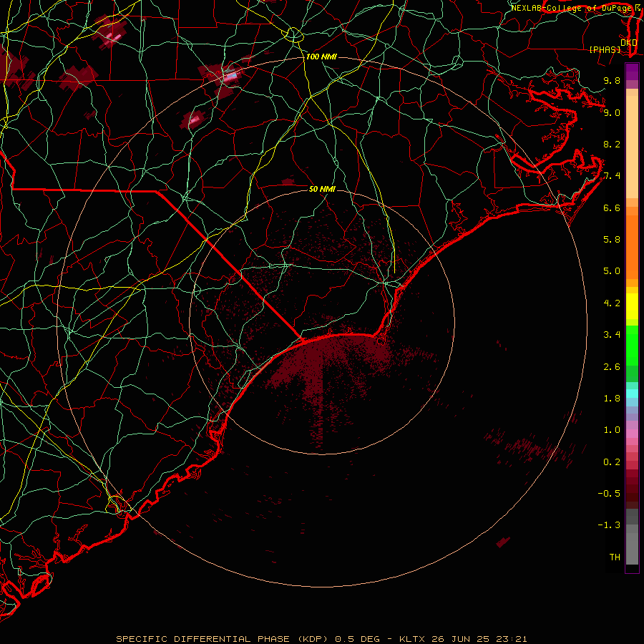This screenshot has height=644, width=644.
Task: Pick the pale peach segment of the color scale
Action: point(632,147)
